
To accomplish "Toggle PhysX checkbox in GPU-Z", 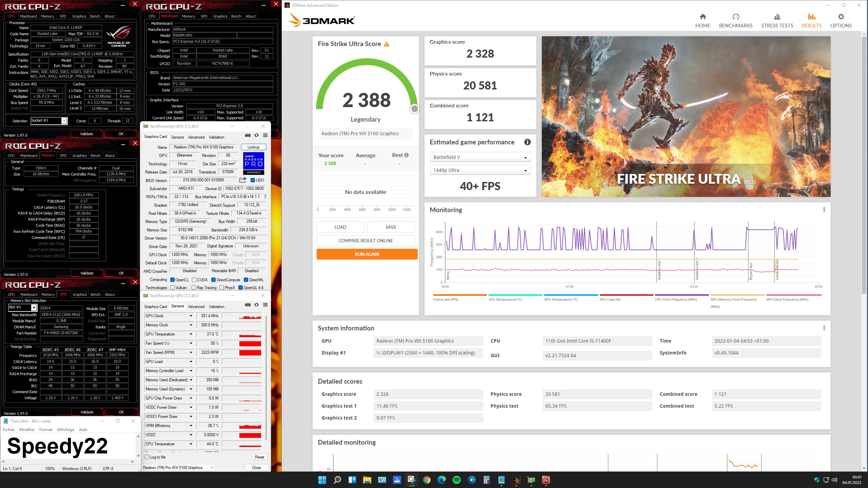I will [x=221, y=287].
